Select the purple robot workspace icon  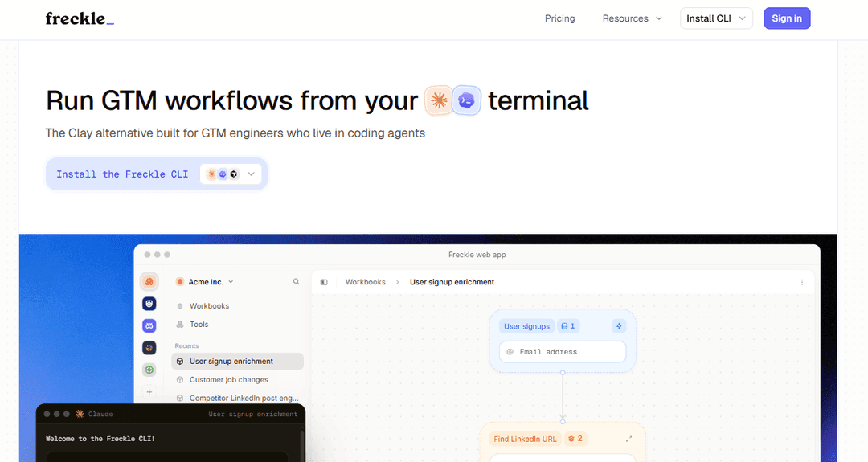(149, 326)
